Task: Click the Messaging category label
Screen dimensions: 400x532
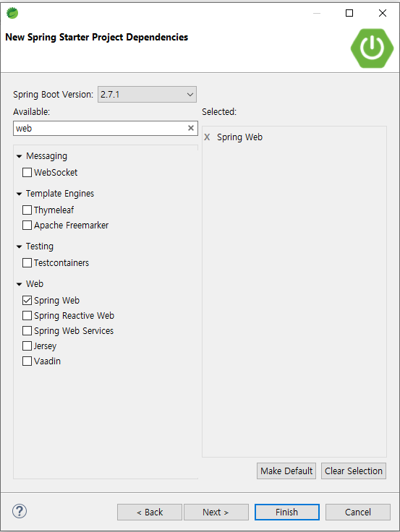Action: (46, 156)
